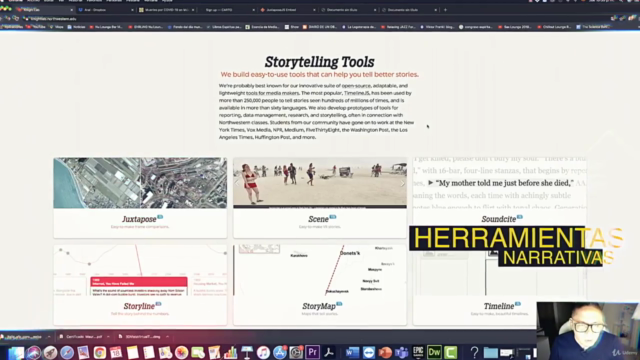Open System Preferences gear in dock
The height and width of the screenshot is (360, 640).
coord(296,353)
